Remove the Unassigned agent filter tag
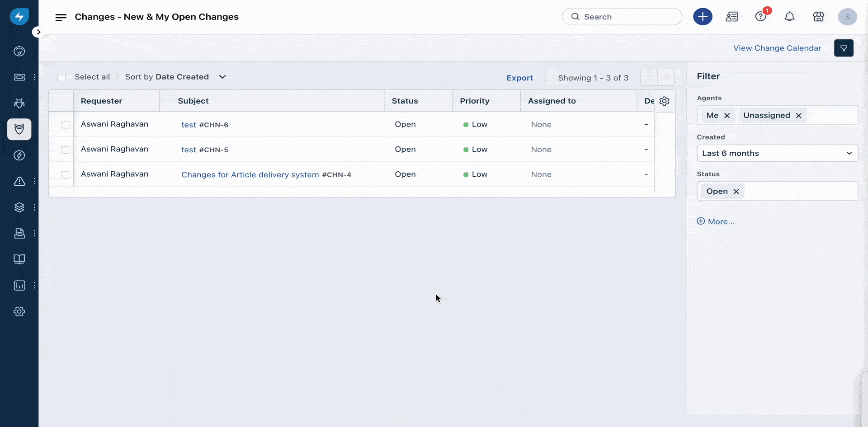The width and height of the screenshot is (868, 427). (799, 116)
